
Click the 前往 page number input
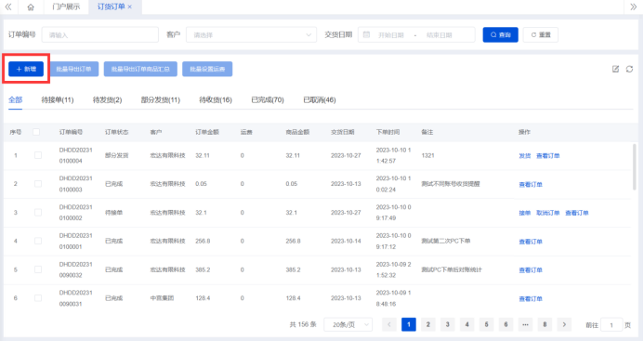611,325
